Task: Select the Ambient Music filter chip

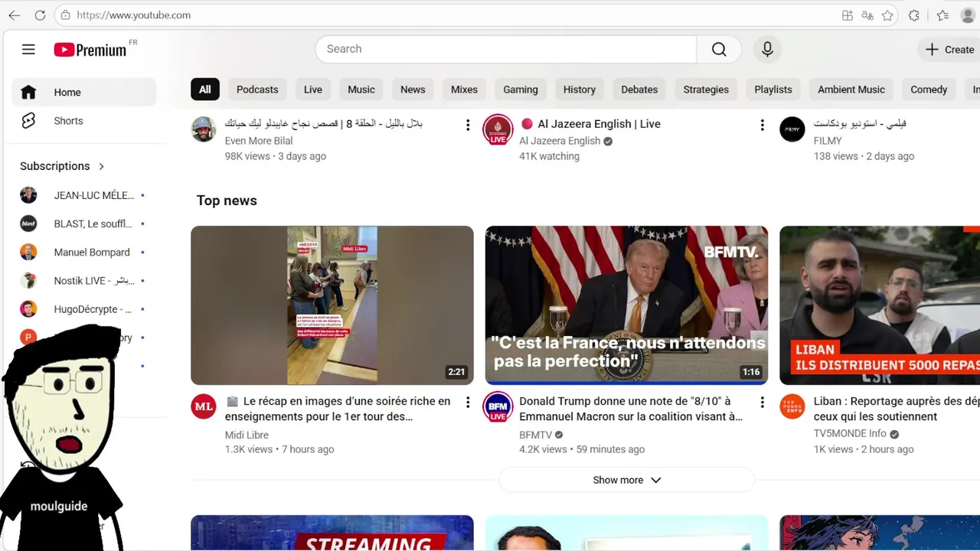Action: [x=851, y=90]
